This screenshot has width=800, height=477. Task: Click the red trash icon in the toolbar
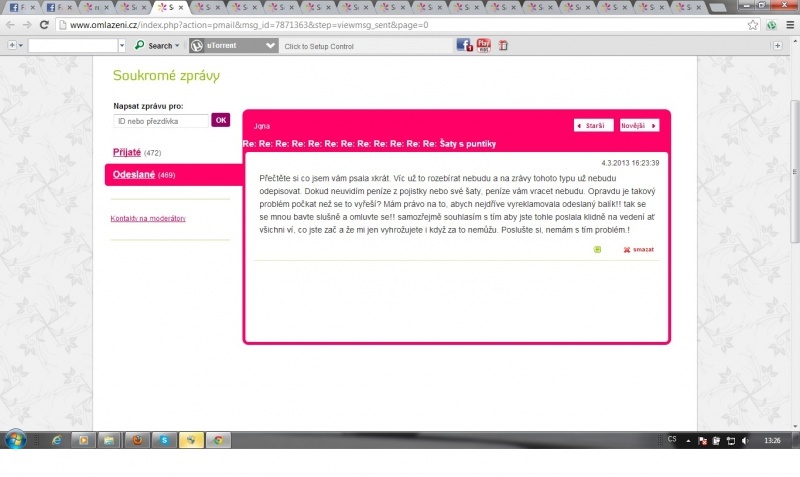click(503, 45)
